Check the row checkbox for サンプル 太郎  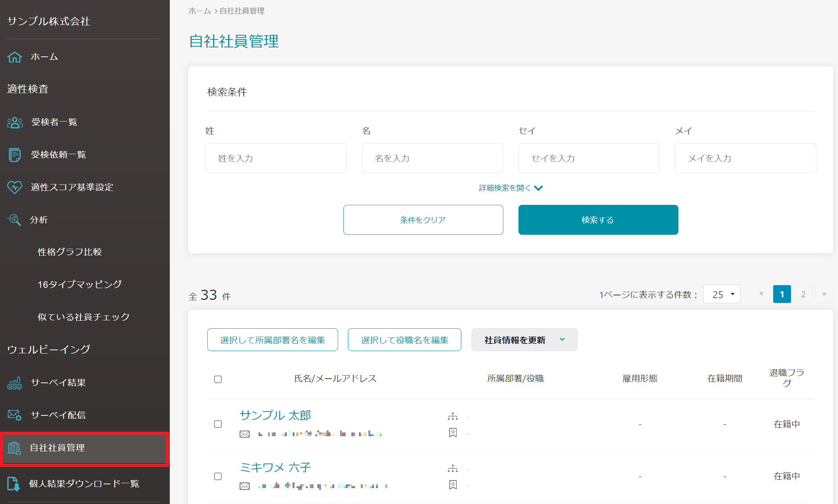tap(218, 424)
